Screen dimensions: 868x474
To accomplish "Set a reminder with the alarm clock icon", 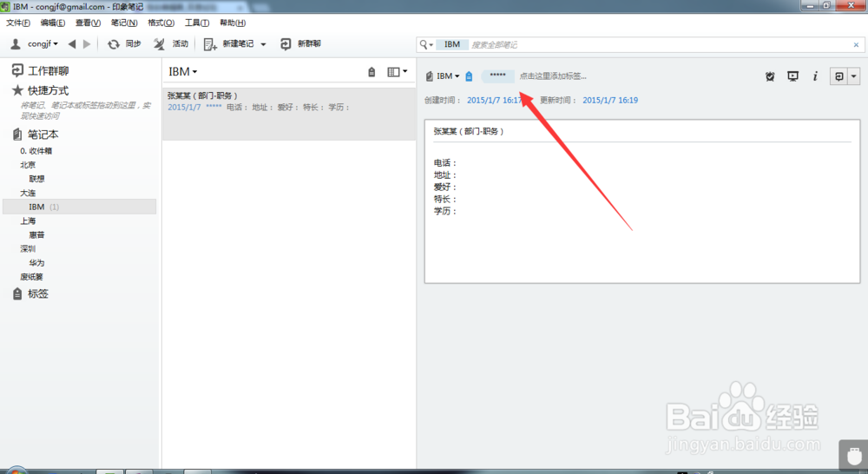I will pyautogui.click(x=770, y=76).
